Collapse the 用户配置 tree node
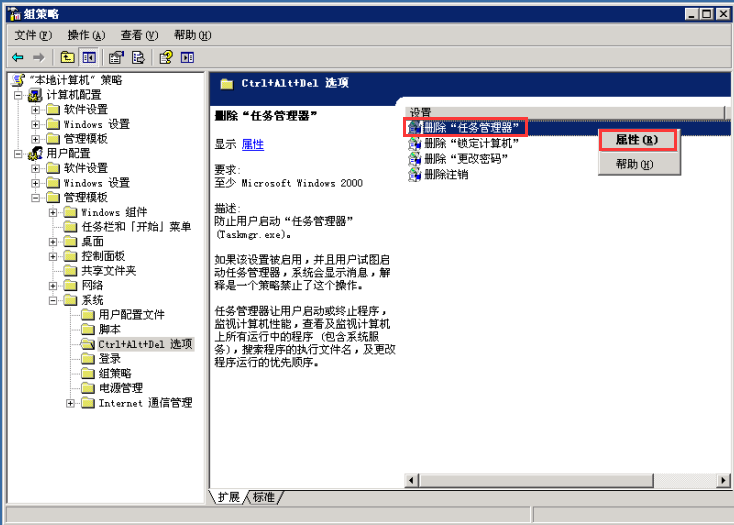734x525 pixels. 18,154
